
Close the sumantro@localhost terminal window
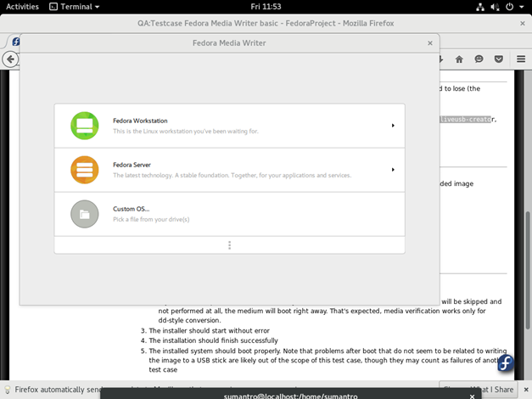coord(472,396)
